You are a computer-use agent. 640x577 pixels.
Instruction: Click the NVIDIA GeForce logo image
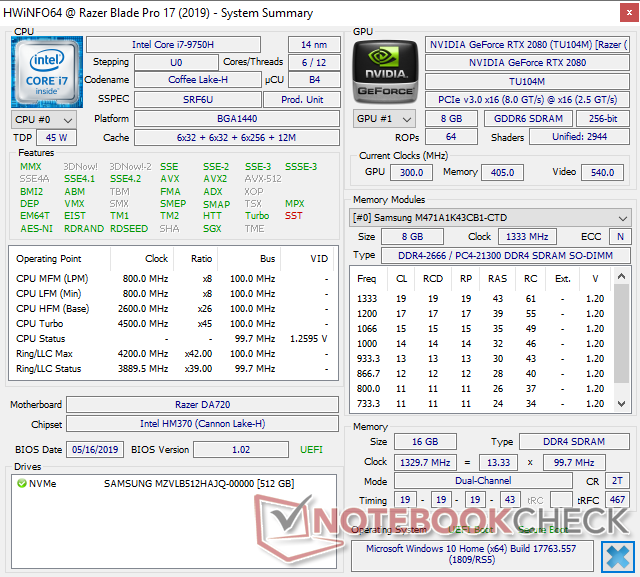click(x=385, y=72)
